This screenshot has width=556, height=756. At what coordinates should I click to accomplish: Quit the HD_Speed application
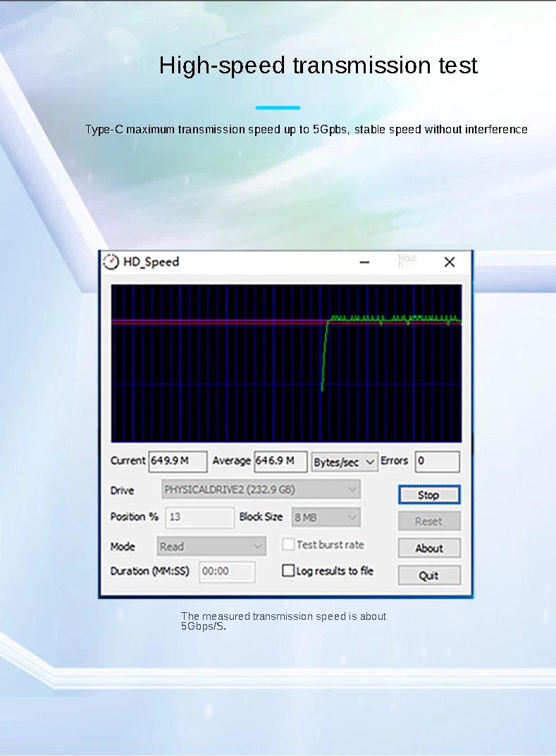click(x=428, y=575)
